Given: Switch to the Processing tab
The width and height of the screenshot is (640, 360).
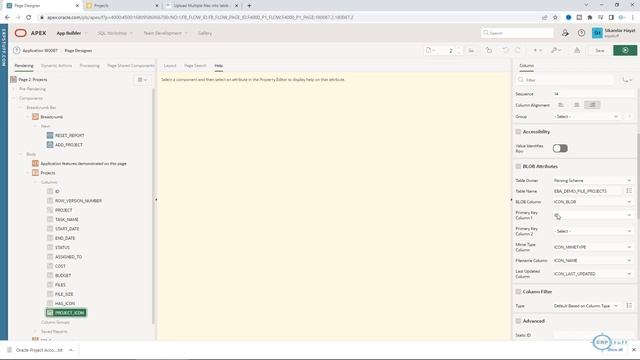Looking at the screenshot, I should click(x=89, y=66).
